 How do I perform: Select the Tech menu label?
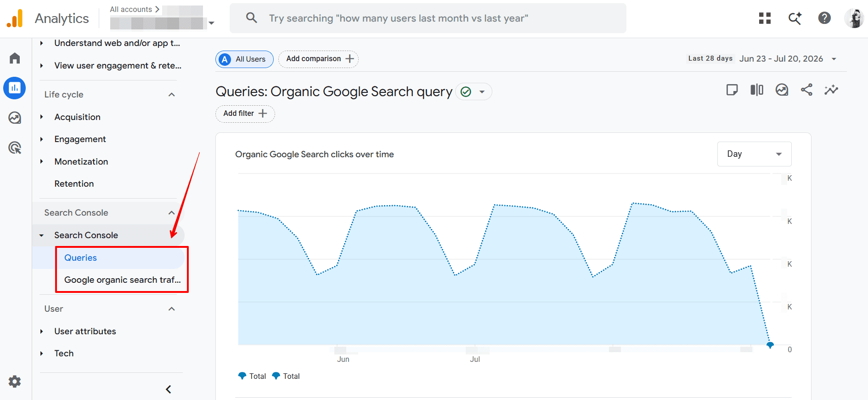coord(64,354)
